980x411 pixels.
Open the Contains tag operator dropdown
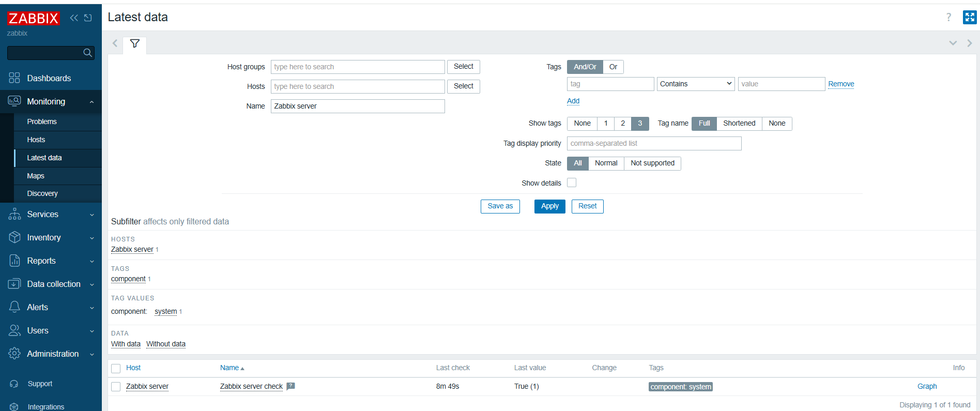click(x=696, y=84)
